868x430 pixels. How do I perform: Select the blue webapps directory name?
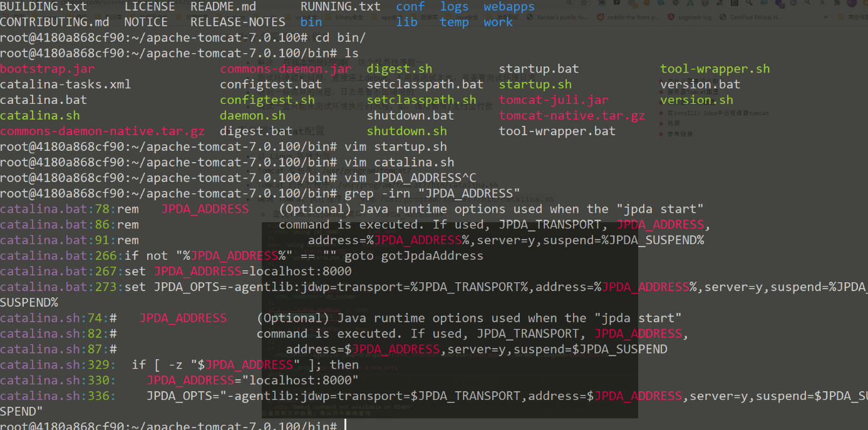pos(509,7)
